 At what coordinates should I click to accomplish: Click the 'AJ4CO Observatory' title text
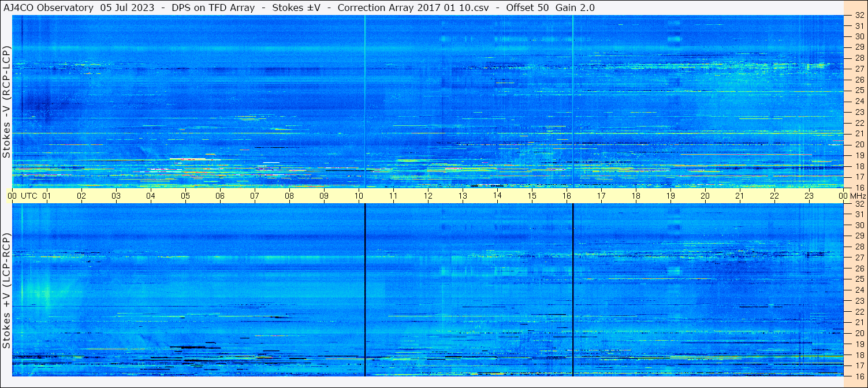pos(49,8)
